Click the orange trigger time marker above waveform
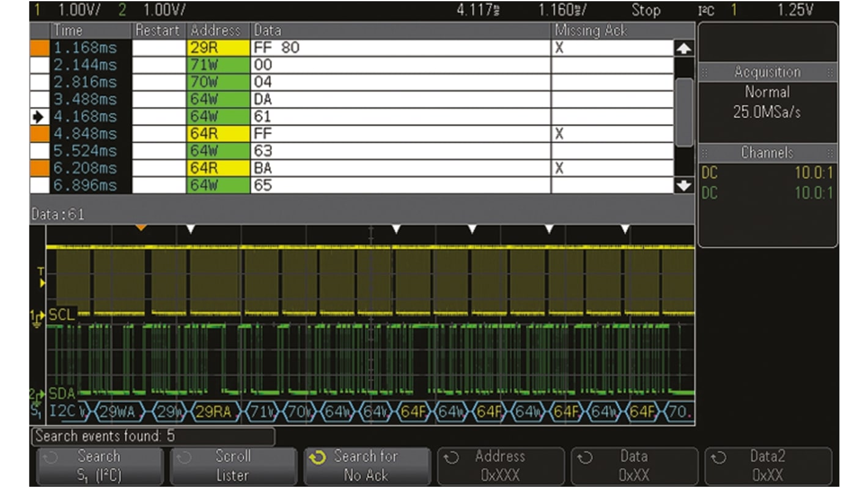Viewport: 868px width, 488px height. pos(141,227)
